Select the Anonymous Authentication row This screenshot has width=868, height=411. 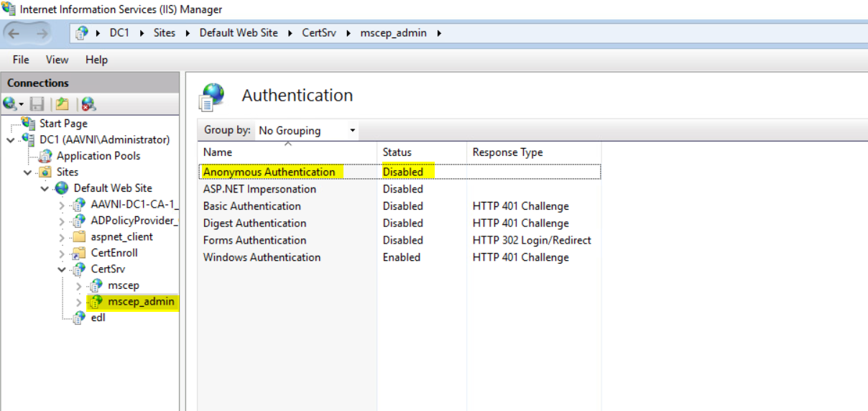pos(269,172)
